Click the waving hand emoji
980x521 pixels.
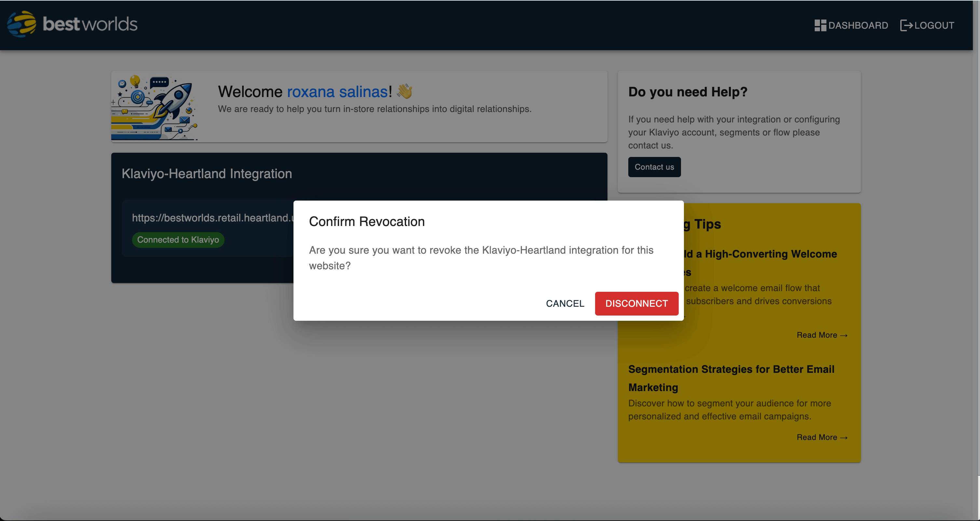point(404,92)
